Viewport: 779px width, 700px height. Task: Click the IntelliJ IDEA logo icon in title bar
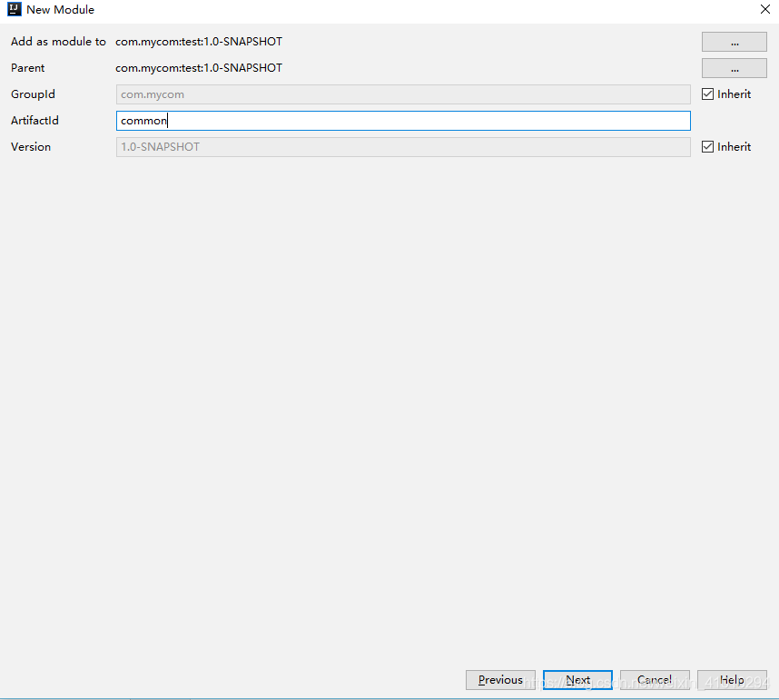(14, 9)
